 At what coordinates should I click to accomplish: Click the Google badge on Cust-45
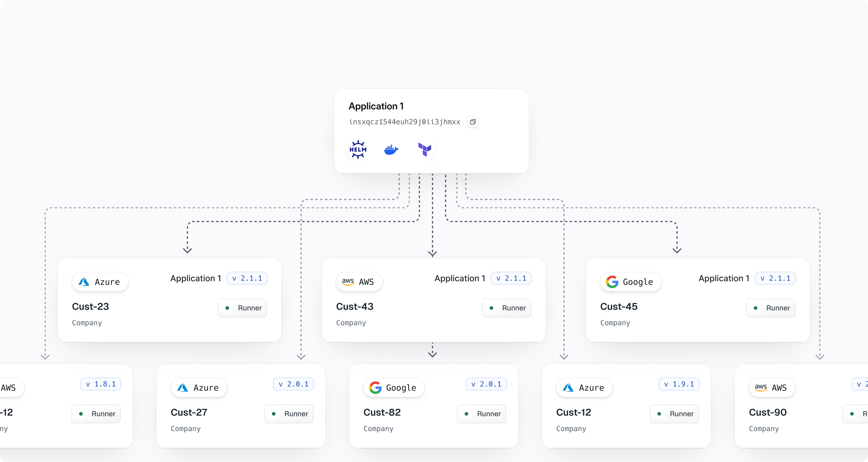click(630, 282)
